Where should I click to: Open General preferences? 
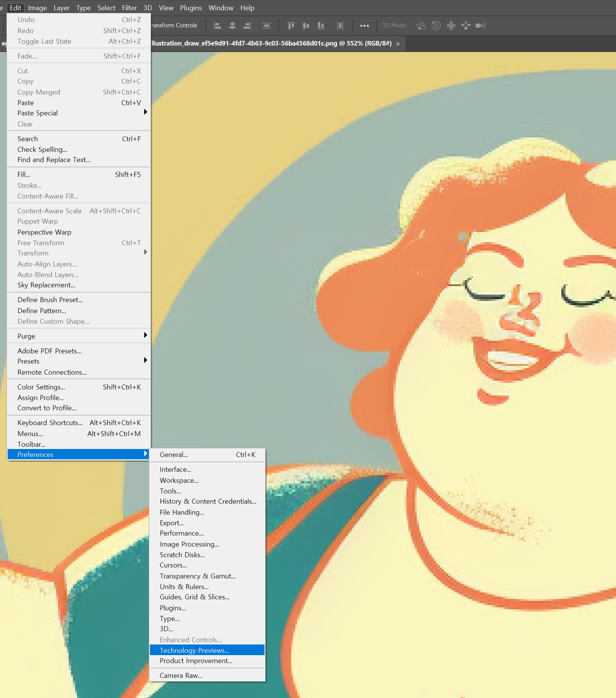(207, 455)
